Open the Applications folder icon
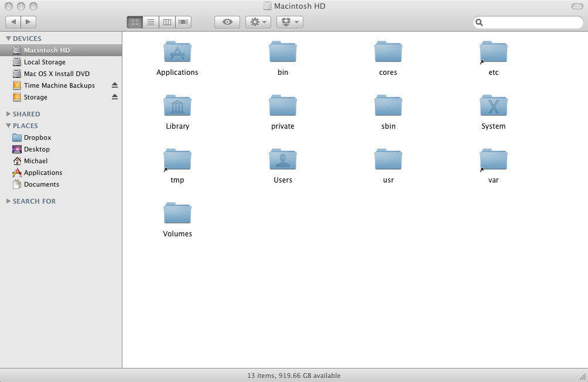The width and height of the screenshot is (588, 382). 177,51
